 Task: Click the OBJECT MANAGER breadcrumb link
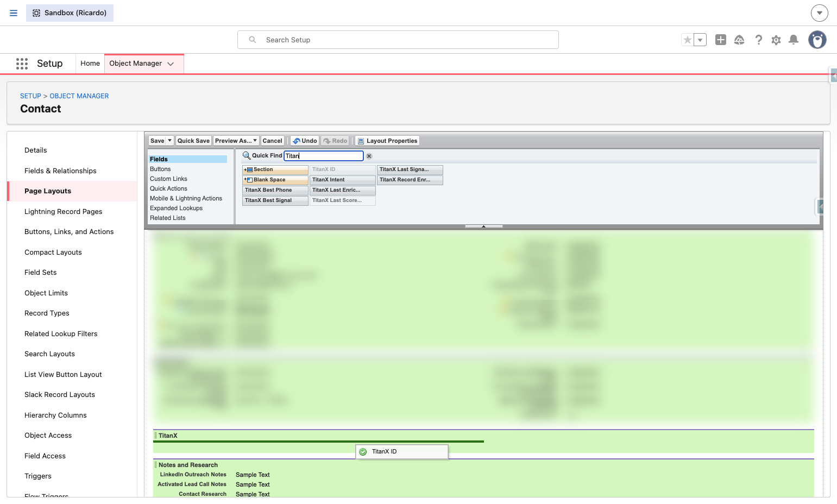79,96
